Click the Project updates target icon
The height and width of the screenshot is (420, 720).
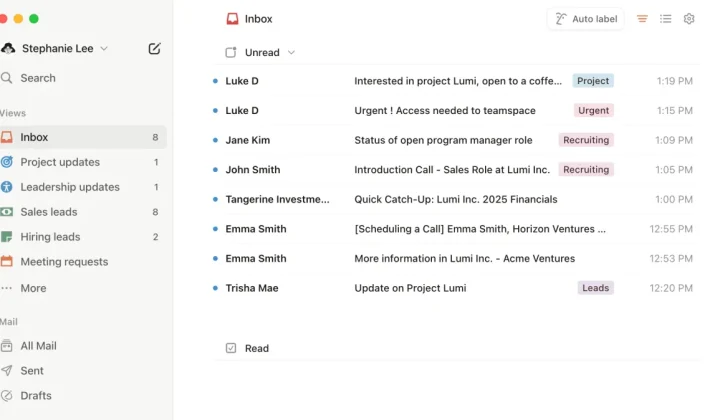coord(6,162)
